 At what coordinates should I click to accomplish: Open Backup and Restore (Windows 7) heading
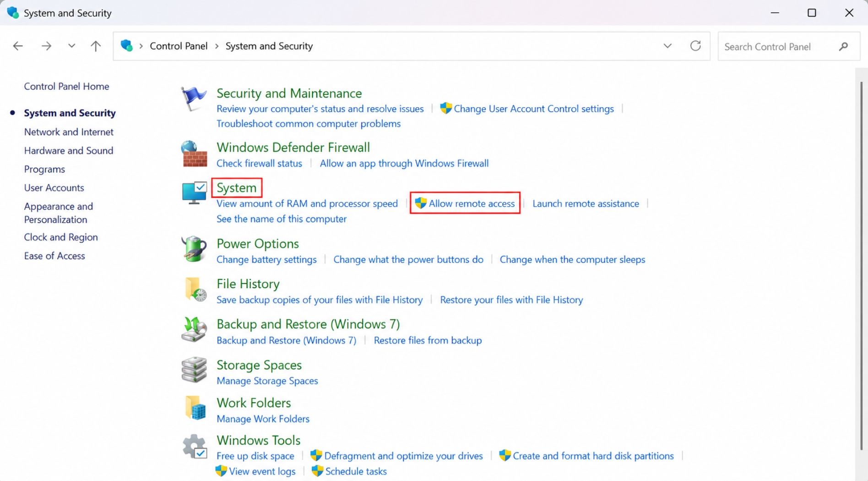[x=308, y=324]
